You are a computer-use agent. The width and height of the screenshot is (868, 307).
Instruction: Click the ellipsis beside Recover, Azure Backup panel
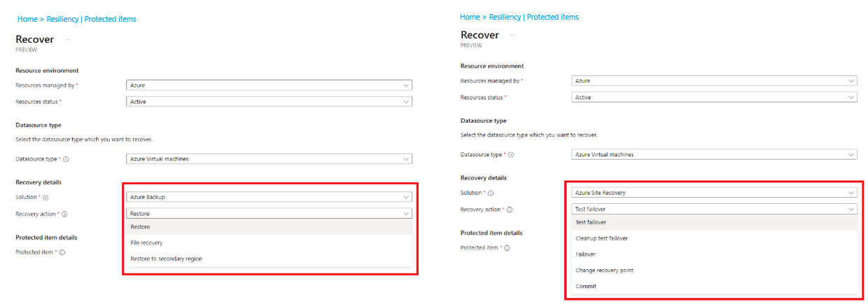[x=68, y=40]
